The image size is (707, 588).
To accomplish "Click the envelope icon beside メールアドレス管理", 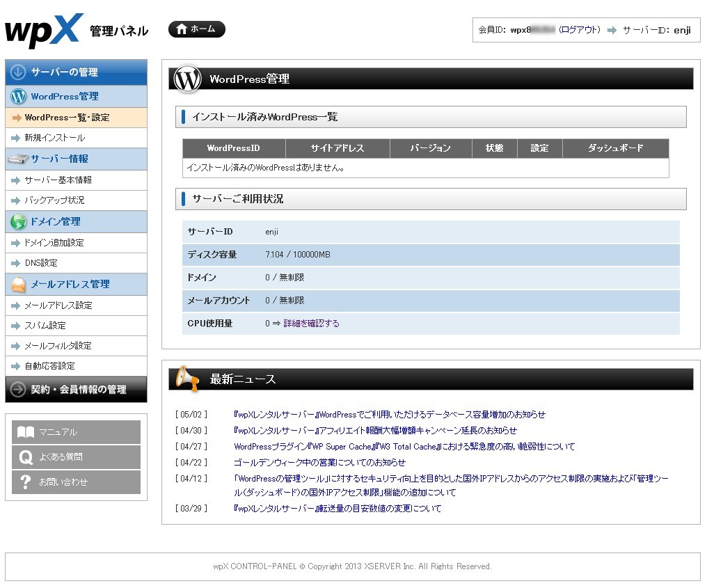I will click(19, 284).
